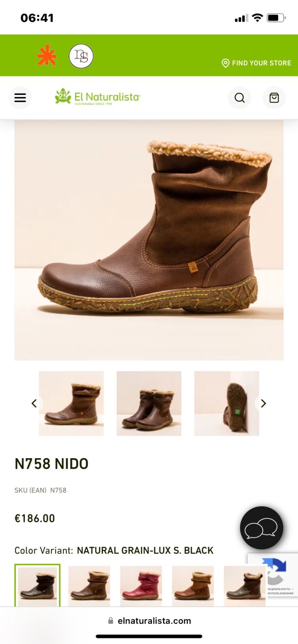The image size is (298, 644).
Task: Open the shopping bag cart
Action: point(274,98)
